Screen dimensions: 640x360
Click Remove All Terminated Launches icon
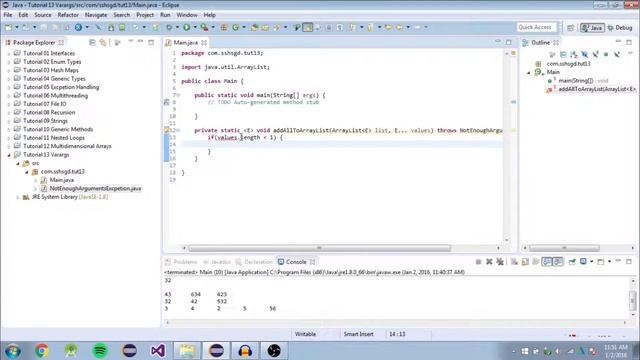[500, 262]
